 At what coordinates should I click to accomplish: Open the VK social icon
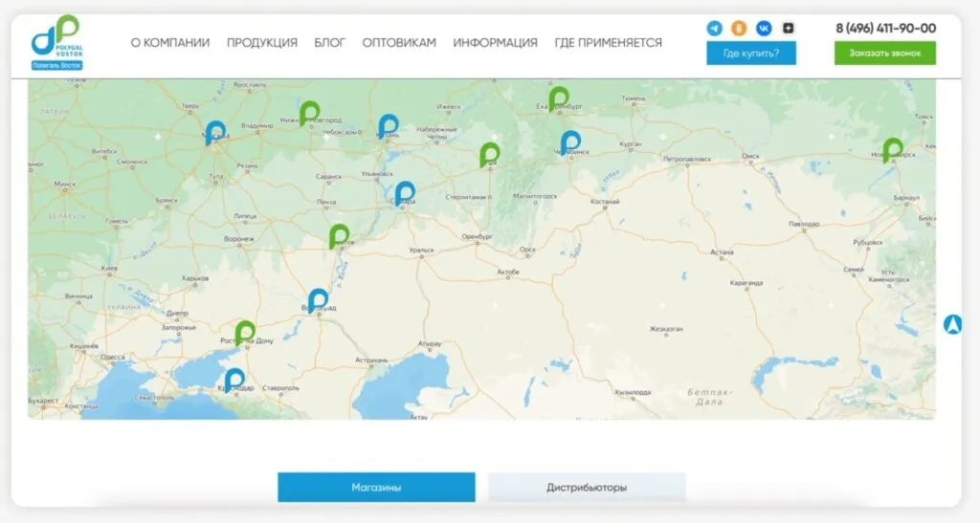[763, 28]
